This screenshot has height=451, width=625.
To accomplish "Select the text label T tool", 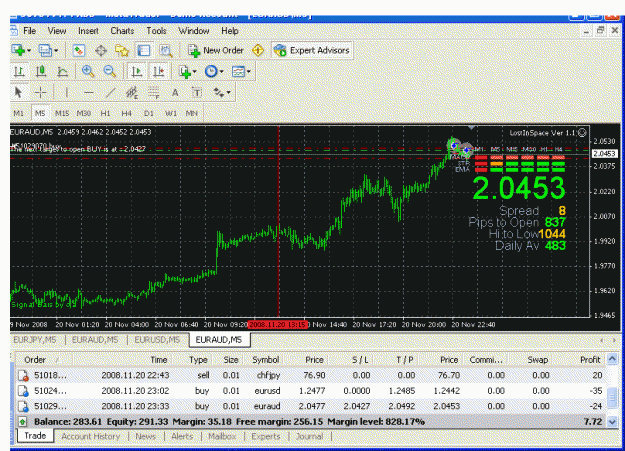I will point(197,93).
